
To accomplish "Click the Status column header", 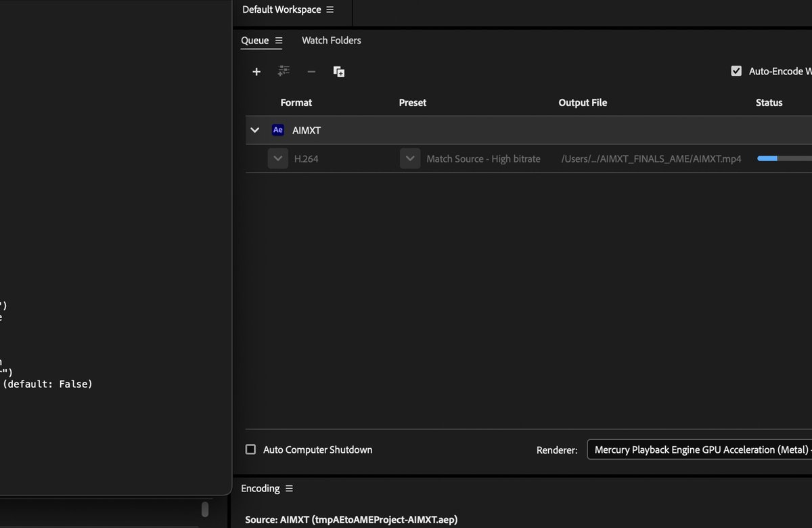I will 769,103.
